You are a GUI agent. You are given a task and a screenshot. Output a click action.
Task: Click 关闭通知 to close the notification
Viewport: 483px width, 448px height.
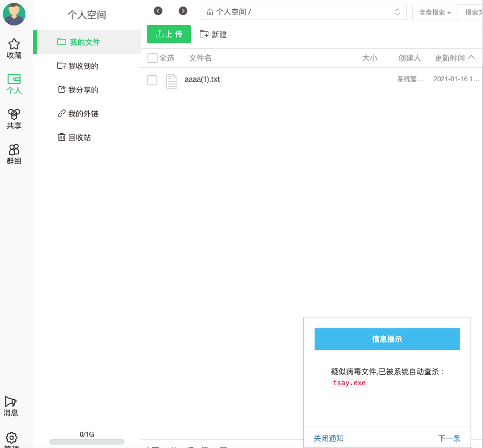click(x=328, y=438)
